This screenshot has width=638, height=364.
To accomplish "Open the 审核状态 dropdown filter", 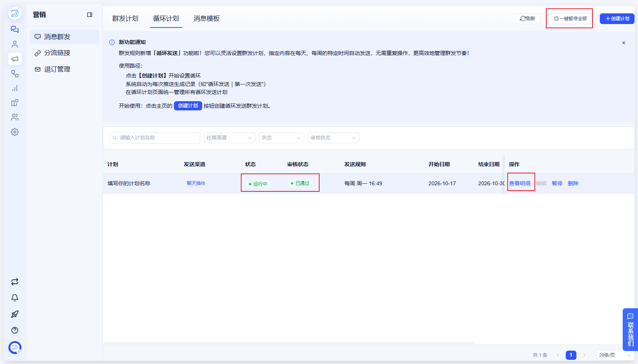I will pos(333,138).
